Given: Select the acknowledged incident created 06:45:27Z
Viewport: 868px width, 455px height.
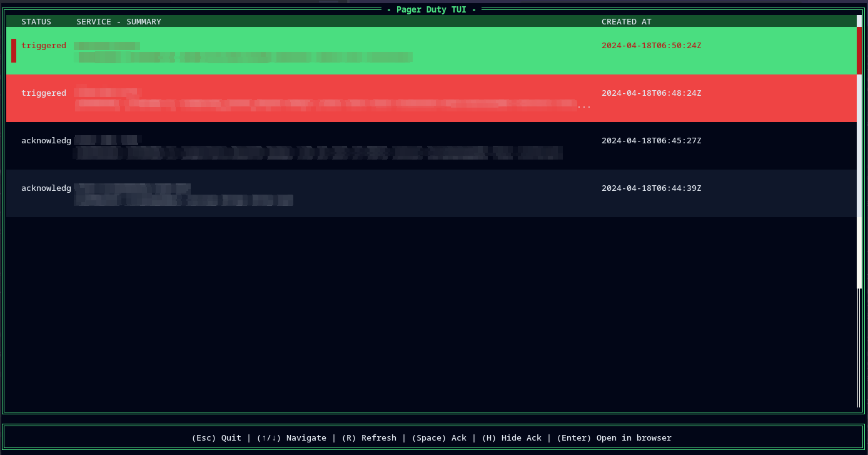Looking at the screenshot, I should tap(431, 146).
